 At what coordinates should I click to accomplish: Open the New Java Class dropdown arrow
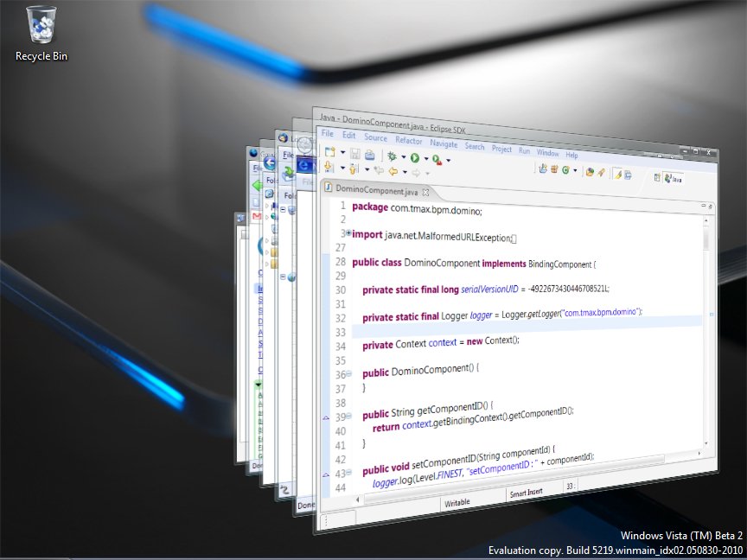click(576, 170)
